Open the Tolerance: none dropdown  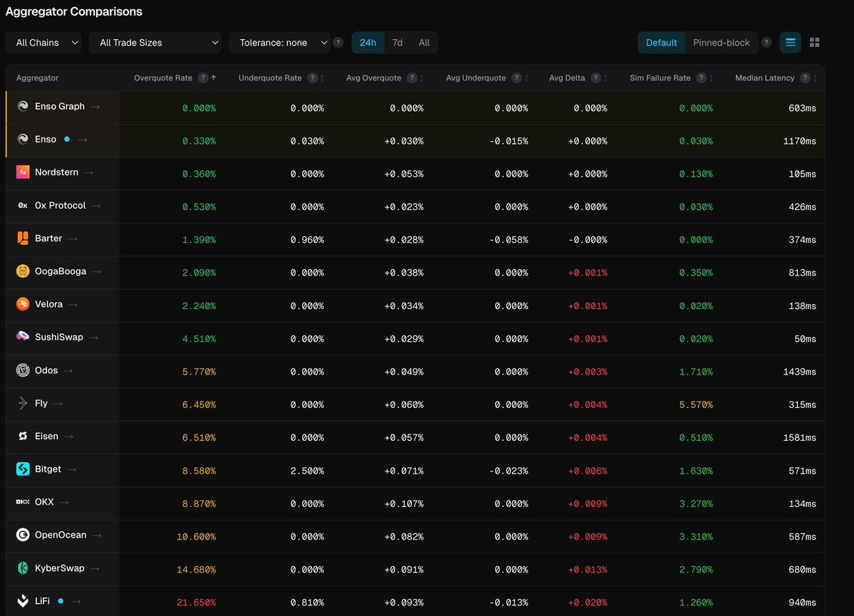[279, 43]
